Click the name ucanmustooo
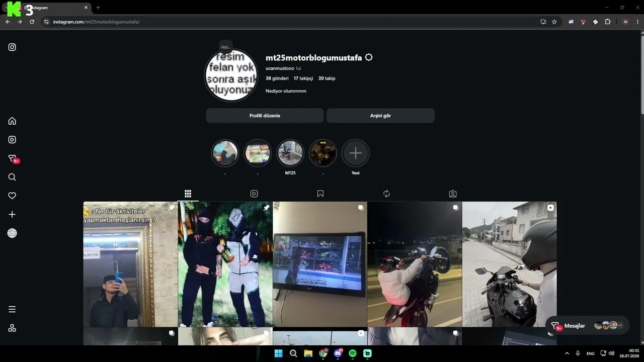 280,68
